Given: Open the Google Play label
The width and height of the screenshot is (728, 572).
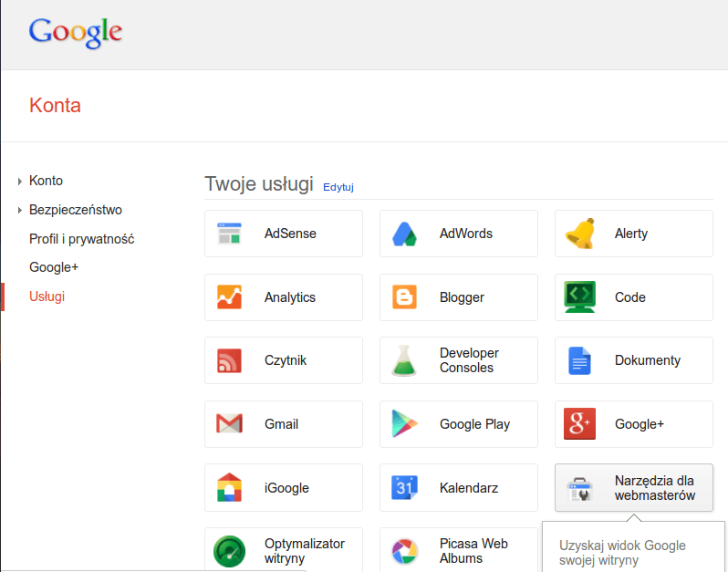Looking at the screenshot, I should tap(475, 424).
